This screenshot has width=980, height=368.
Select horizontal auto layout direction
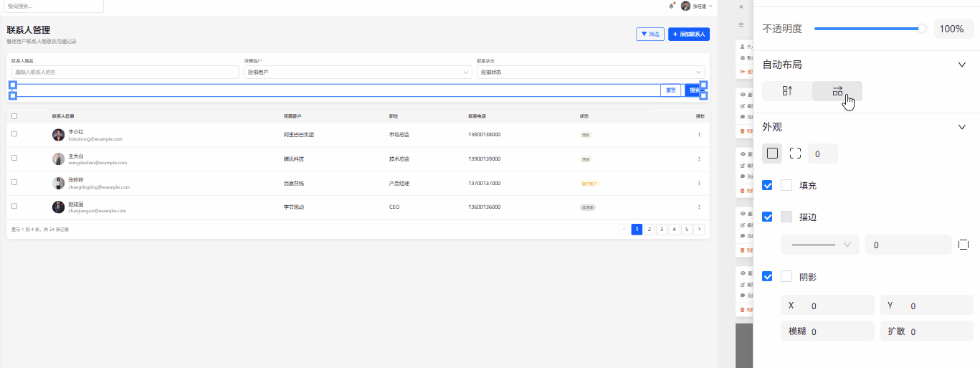click(837, 91)
